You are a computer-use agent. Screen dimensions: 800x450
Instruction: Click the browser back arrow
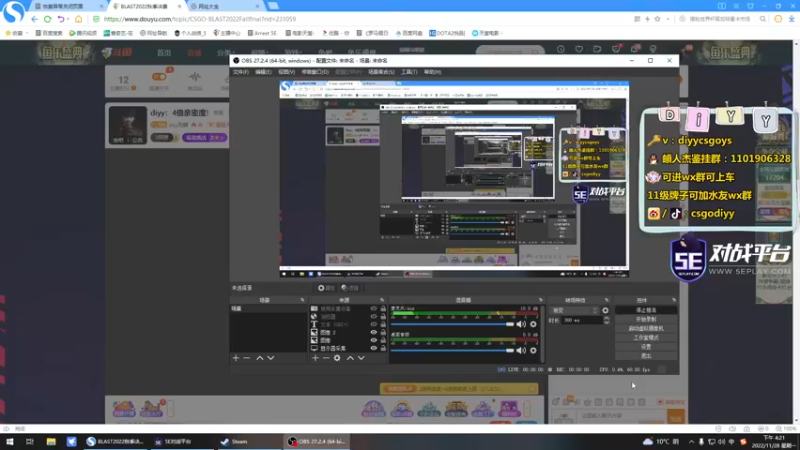(34, 19)
